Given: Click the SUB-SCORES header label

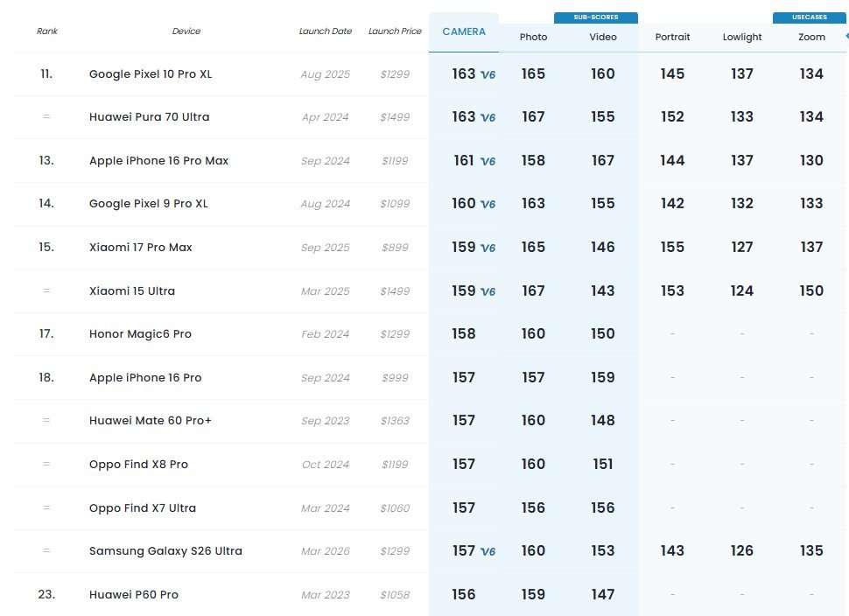Looking at the screenshot, I should point(595,17).
